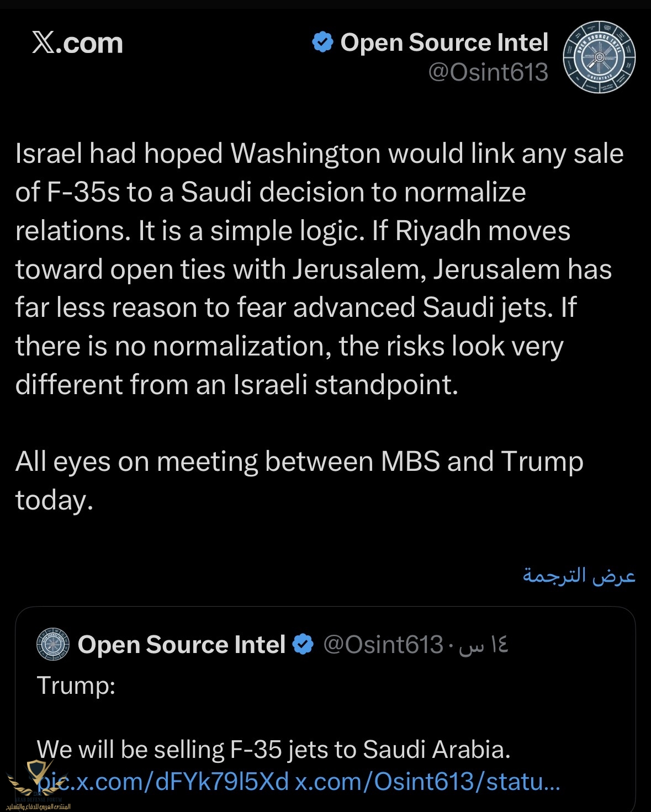
Task: Click the X logo glyph in the header
Action: [43, 43]
